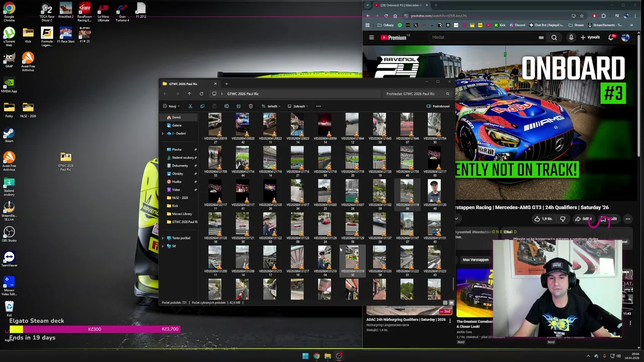Click Windows Start button on taskbar
The width and height of the screenshot is (644, 362).
pos(305,356)
